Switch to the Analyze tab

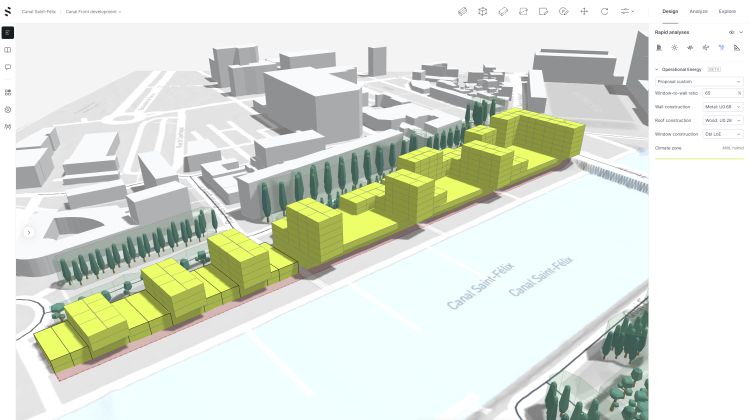coord(698,11)
